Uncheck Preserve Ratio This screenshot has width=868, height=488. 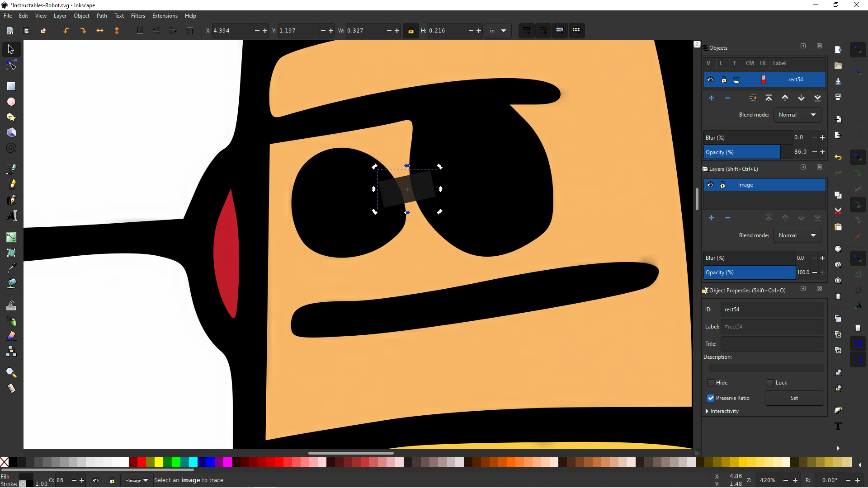tap(710, 398)
